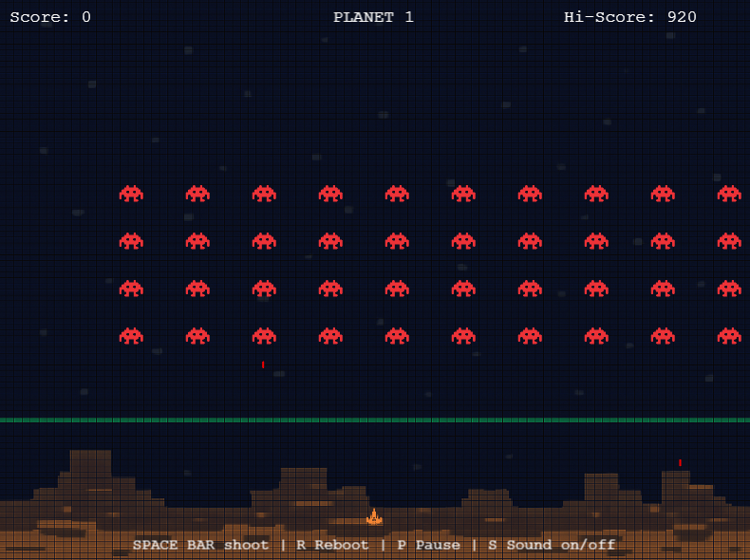The width and height of the screenshot is (750, 560).
Task: Click the second invader in the second row
Action: pos(197,241)
